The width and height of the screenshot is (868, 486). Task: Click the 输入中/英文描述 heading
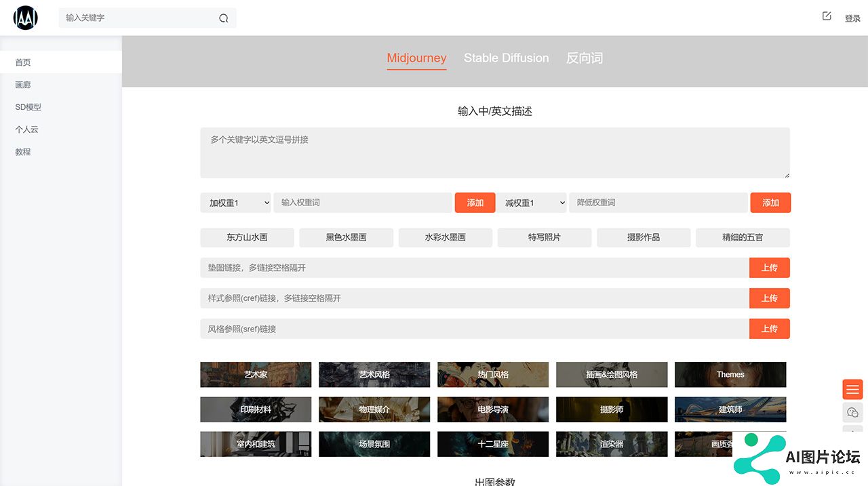coord(495,111)
